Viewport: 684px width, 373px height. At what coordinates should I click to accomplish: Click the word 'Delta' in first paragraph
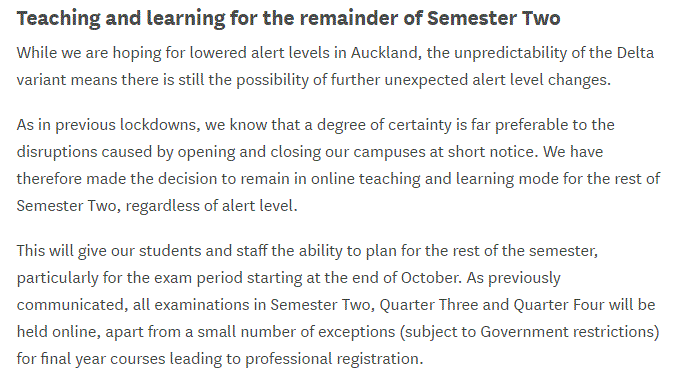[x=635, y=53]
